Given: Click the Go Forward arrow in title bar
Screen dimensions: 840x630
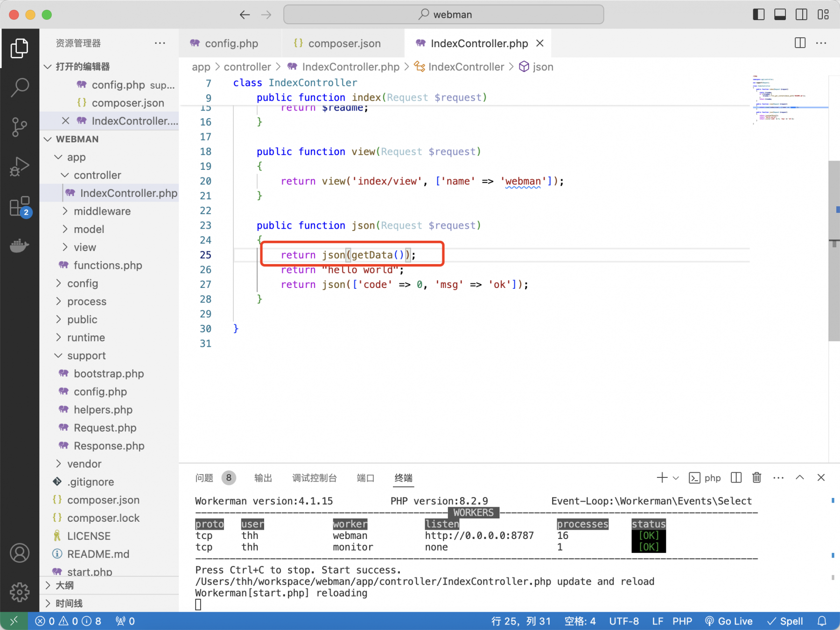Looking at the screenshot, I should click(x=266, y=15).
